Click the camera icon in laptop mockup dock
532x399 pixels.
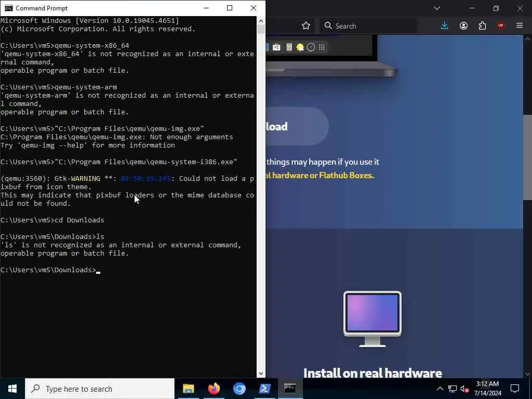pos(276,47)
